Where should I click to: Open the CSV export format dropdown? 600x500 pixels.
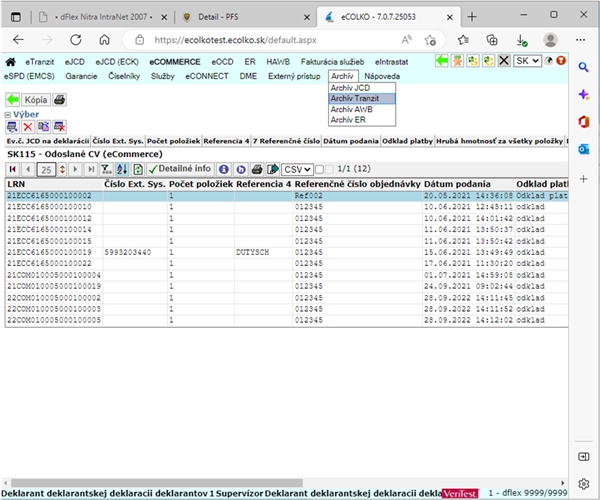point(297,169)
